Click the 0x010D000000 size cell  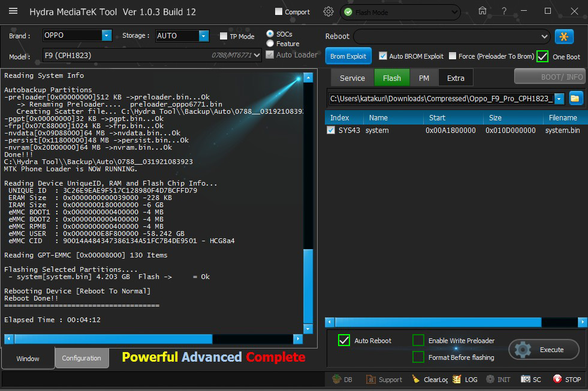pos(510,131)
